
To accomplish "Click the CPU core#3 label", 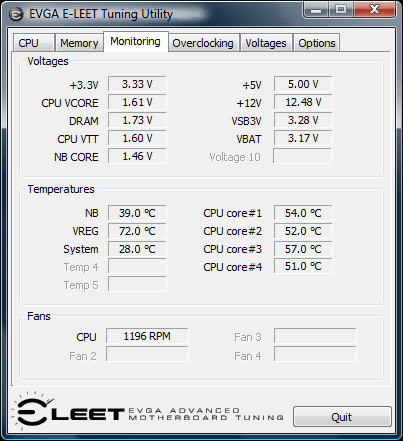I will (233, 249).
